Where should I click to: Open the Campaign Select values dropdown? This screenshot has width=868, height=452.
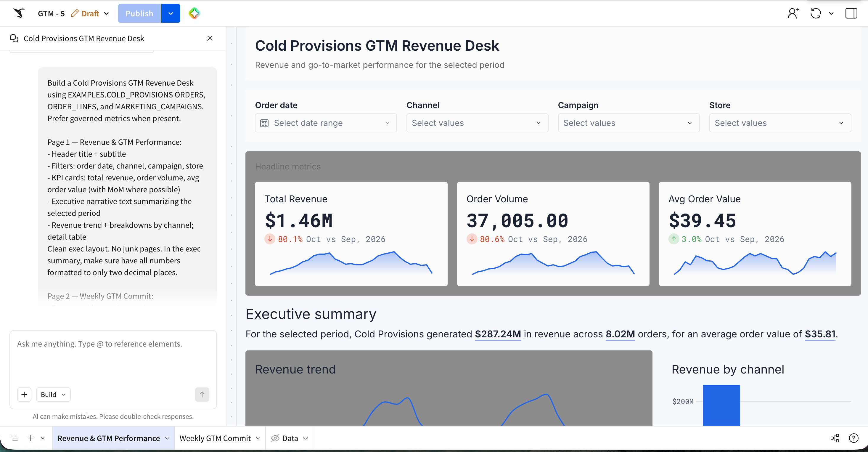pos(629,123)
